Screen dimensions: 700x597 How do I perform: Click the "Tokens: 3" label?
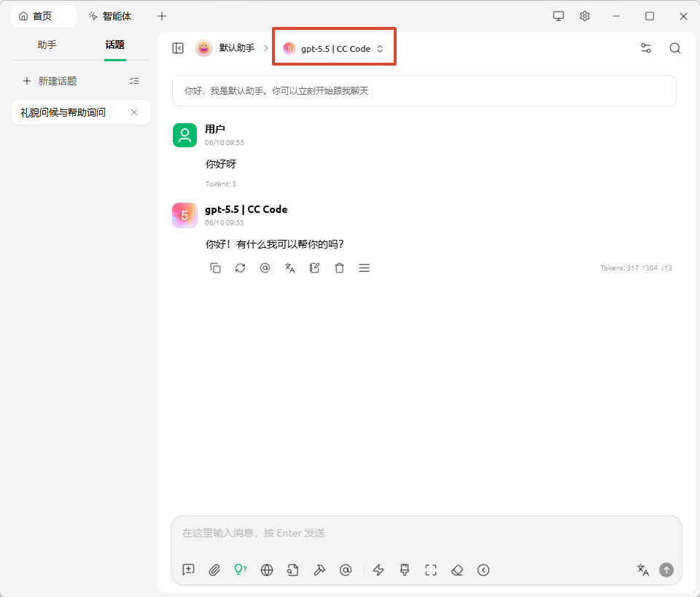220,184
